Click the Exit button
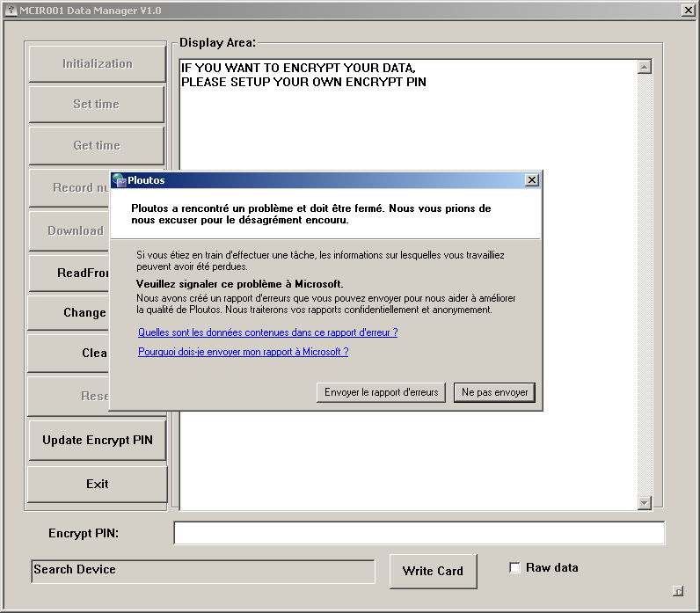This screenshot has height=613, width=700. pos(97,484)
